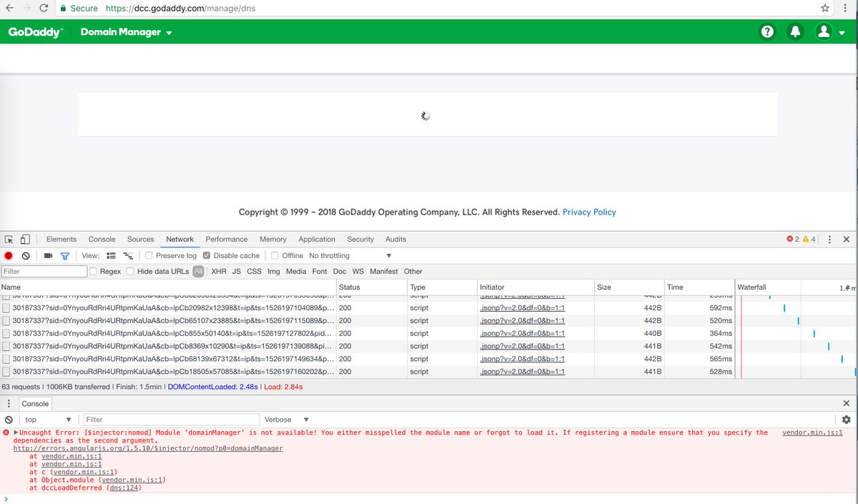This screenshot has height=504, width=858.
Task: Open the console drawer three-dot menu
Action: click(9, 404)
